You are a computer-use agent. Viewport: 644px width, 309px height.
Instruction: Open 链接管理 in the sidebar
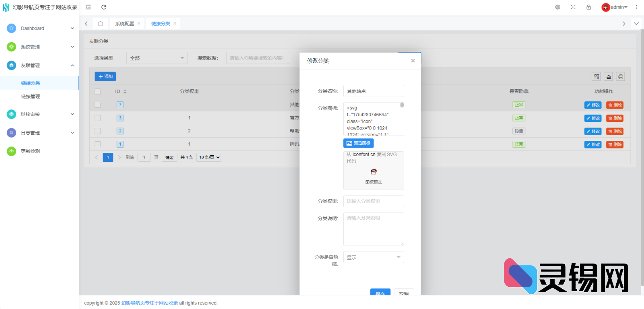[31, 97]
